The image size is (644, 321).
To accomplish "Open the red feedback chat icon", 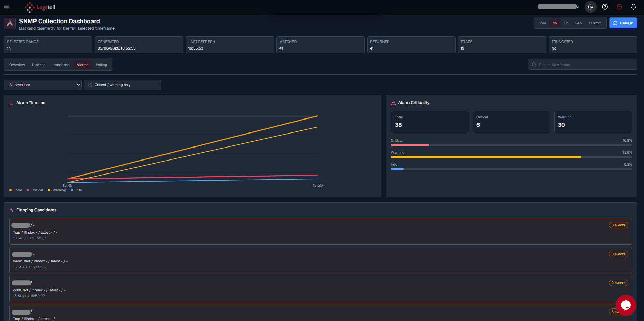I will coord(619,7).
